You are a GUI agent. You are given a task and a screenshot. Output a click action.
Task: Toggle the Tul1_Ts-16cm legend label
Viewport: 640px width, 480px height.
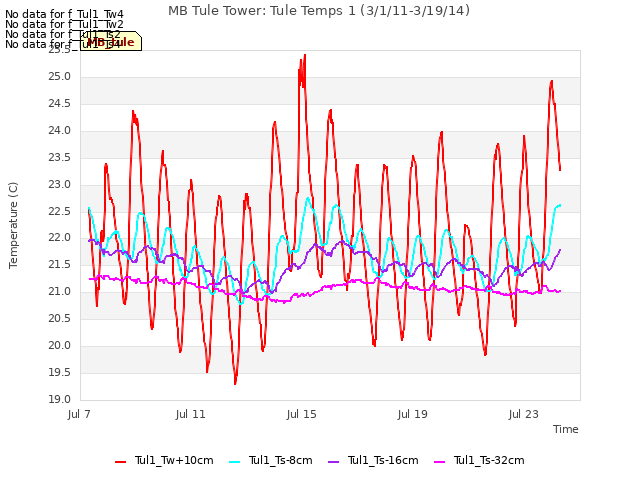point(383,460)
